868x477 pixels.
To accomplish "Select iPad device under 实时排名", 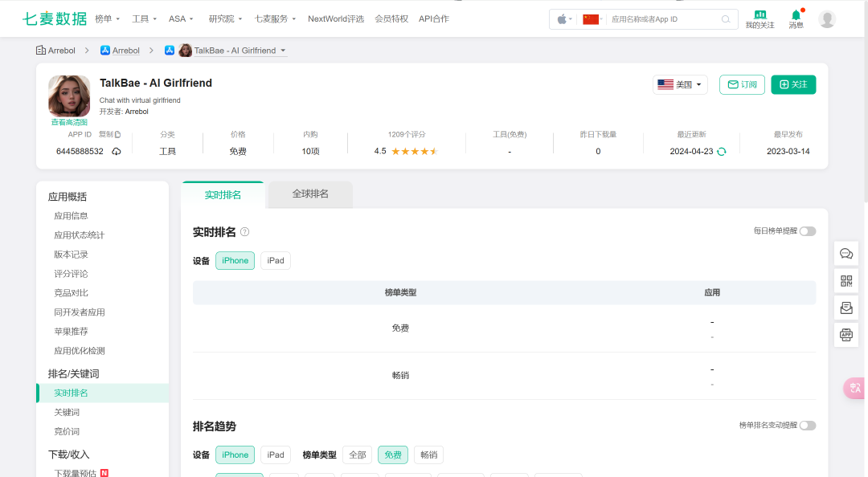I will (x=276, y=261).
